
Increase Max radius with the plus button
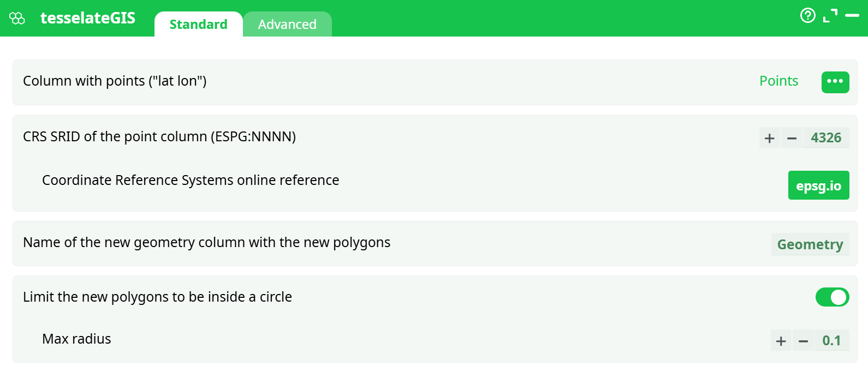click(x=781, y=341)
